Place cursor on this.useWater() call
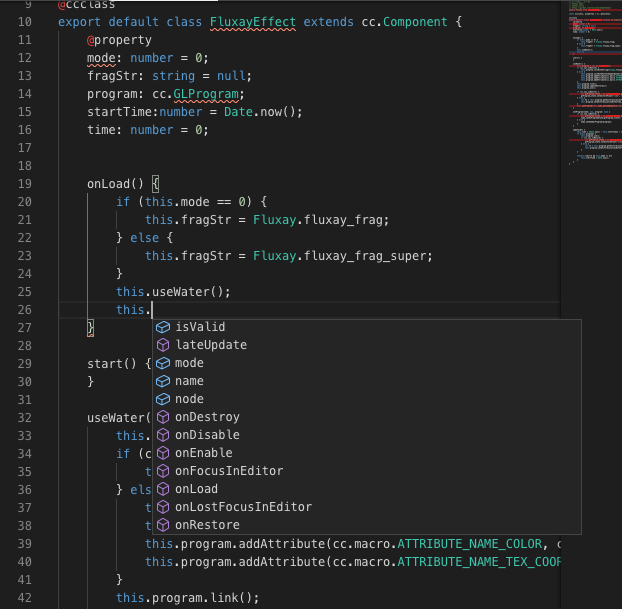This screenshot has width=622, height=609. 173,292
